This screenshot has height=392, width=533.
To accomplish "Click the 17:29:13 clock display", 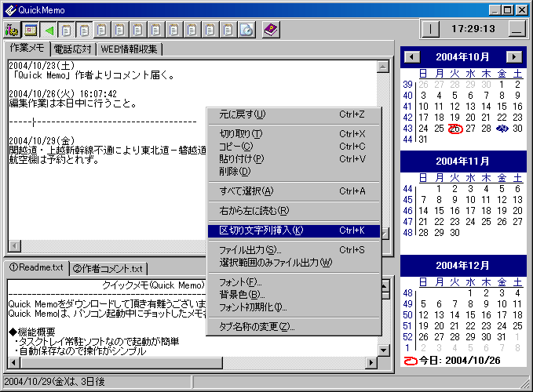I will tap(473, 29).
